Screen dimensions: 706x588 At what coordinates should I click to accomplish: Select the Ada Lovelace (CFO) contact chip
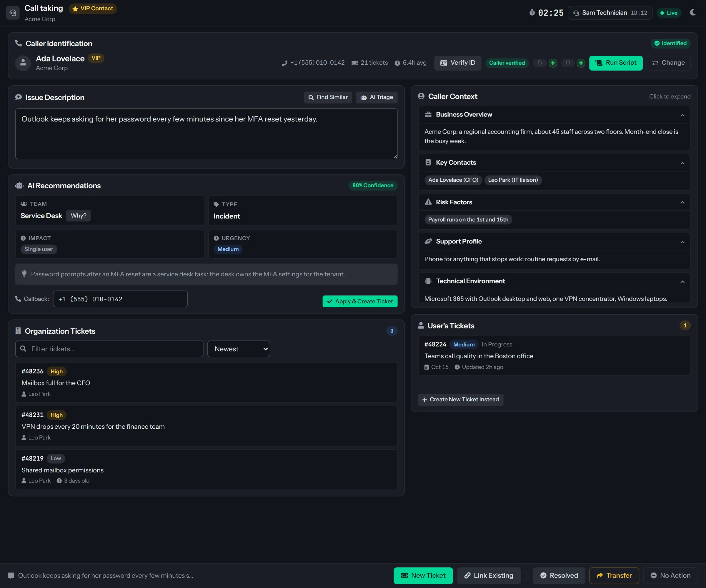click(x=453, y=180)
